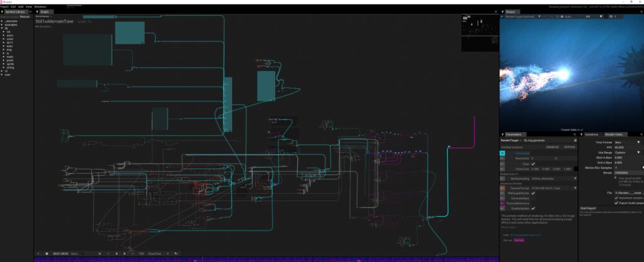Expand the examples tree folder

click(2, 24)
